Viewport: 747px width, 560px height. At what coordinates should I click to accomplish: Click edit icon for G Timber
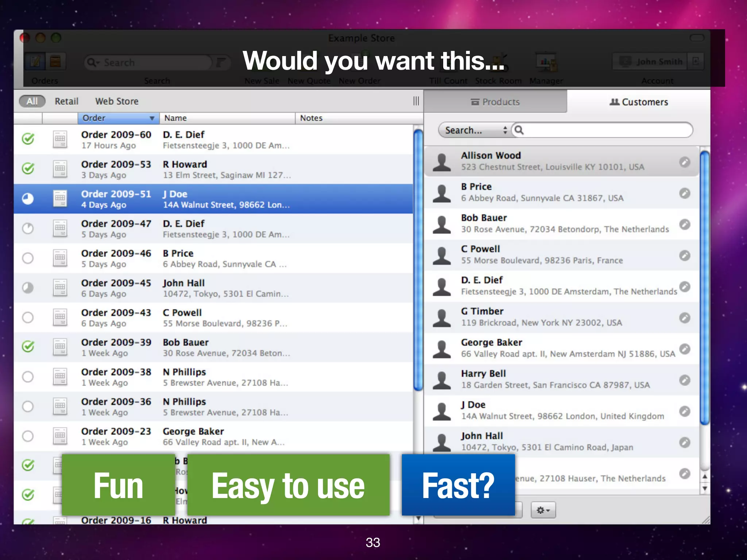pyautogui.click(x=685, y=318)
